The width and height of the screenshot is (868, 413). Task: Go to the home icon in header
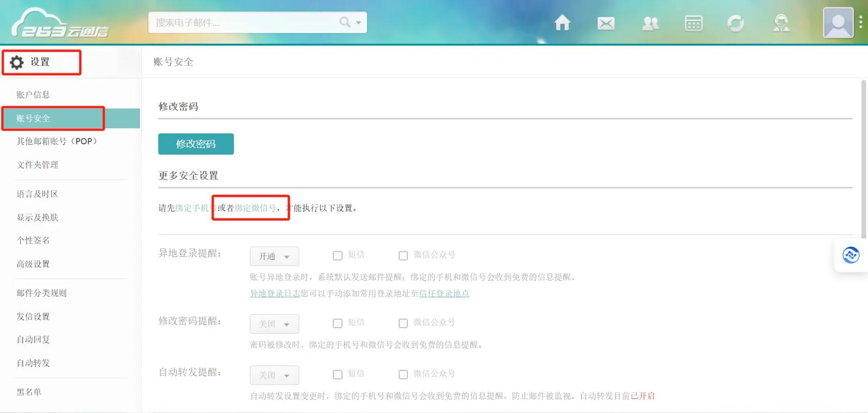[562, 23]
